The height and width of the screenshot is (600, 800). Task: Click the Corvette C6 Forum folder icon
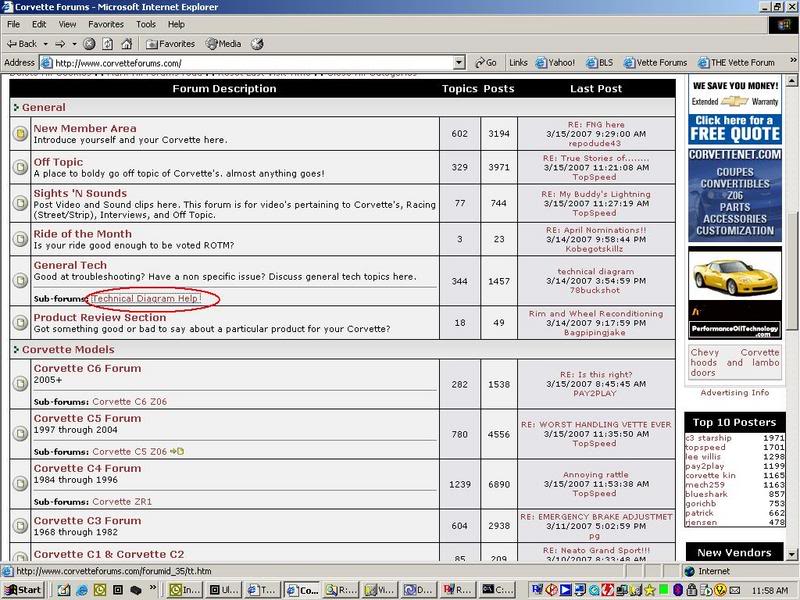[20, 384]
